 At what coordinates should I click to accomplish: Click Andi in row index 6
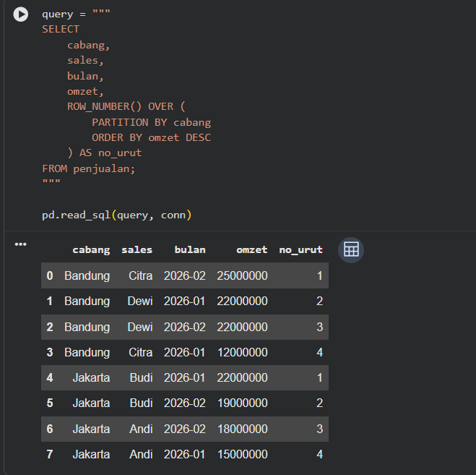(x=141, y=429)
